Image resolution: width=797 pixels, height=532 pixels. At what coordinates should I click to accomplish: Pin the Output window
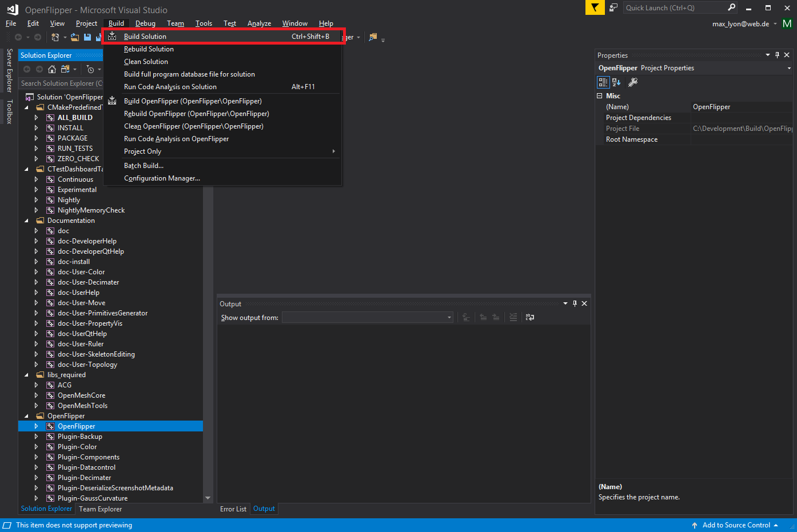pyautogui.click(x=575, y=303)
